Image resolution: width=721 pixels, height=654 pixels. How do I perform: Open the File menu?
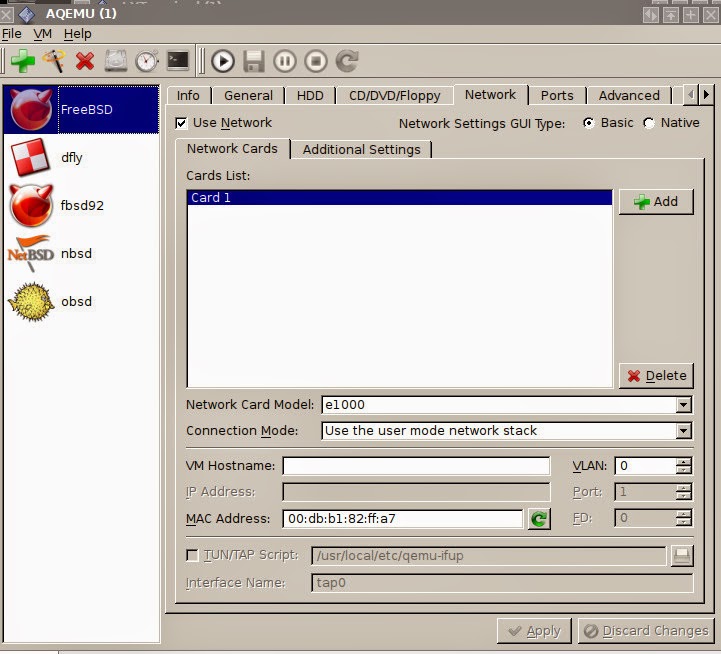coord(11,34)
